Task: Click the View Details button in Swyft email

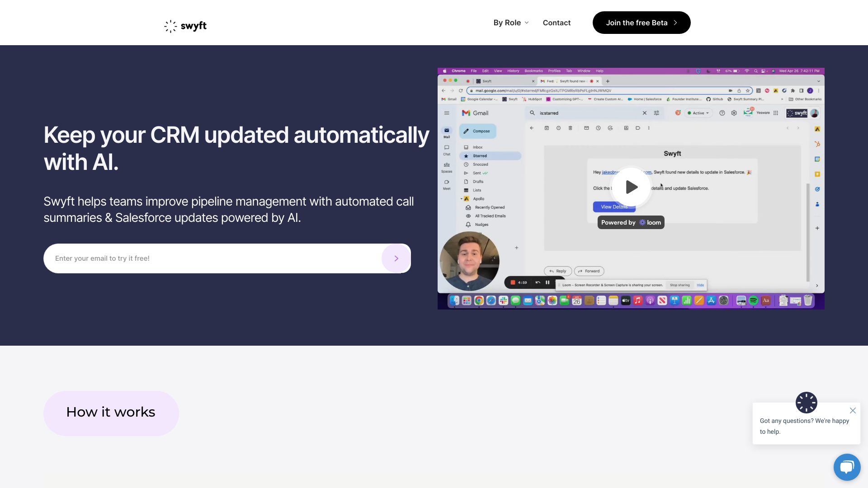Action: [614, 206]
